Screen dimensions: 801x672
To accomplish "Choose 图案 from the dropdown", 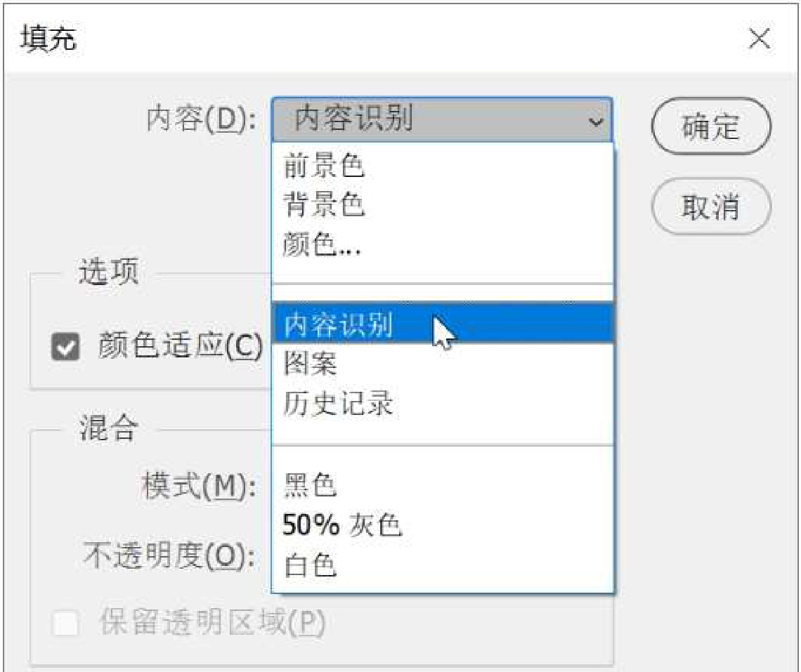I will tap(311, 363).
